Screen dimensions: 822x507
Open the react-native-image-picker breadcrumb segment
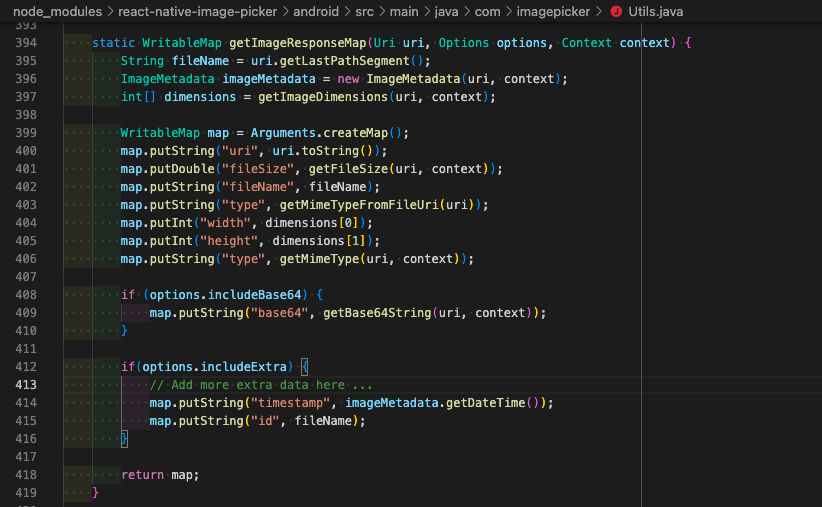198,12
